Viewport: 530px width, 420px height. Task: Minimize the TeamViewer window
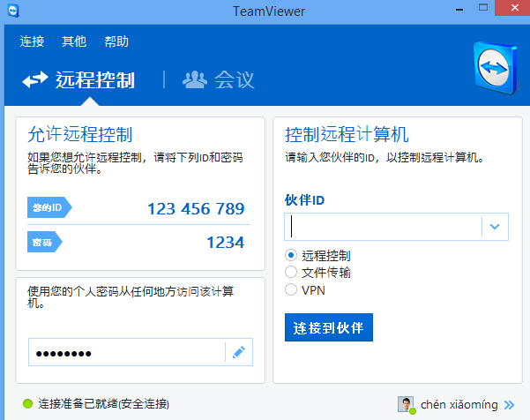[x=459, y=8]
